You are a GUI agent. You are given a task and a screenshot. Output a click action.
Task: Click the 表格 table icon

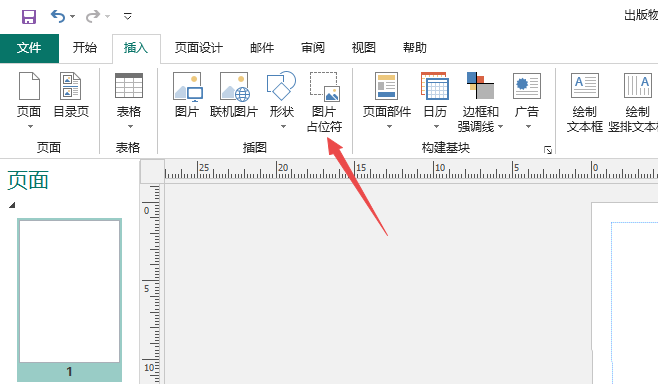pos(129,86)
